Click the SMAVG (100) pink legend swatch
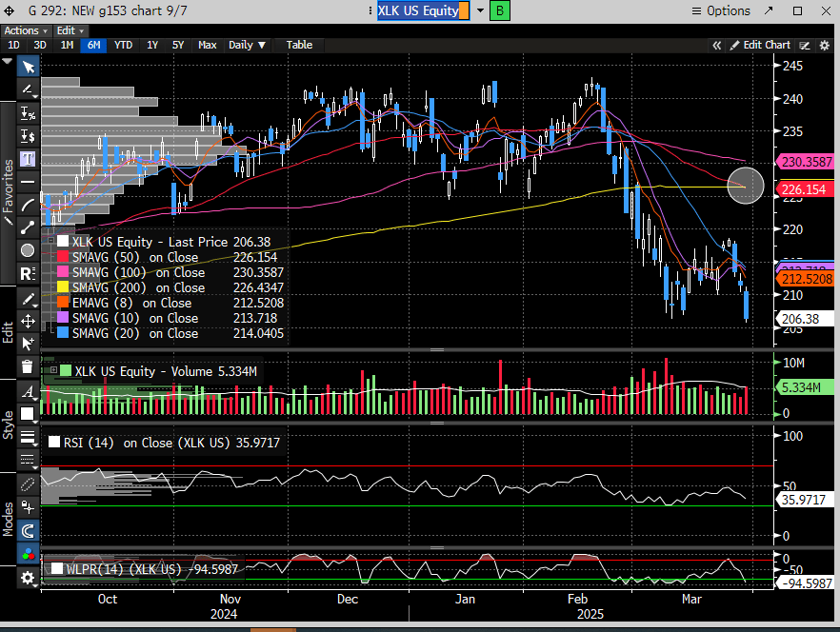 [x=63, y=272]
